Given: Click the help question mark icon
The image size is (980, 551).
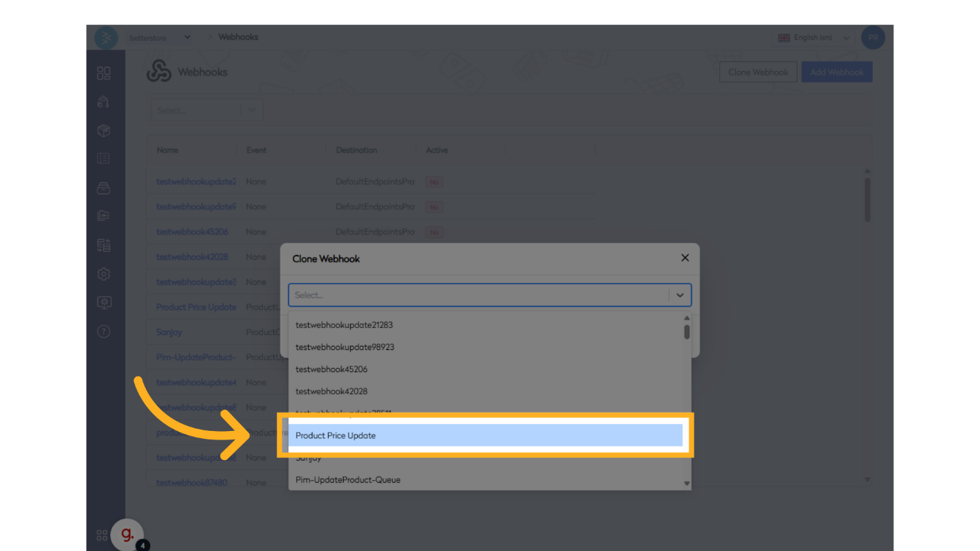Looking at the screenshot, I should point(104,332).
